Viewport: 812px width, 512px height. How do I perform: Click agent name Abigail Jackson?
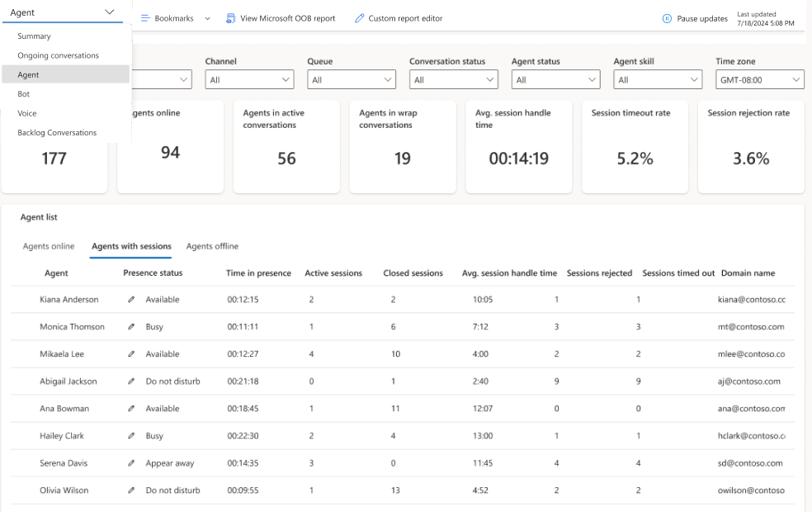tap(68, 382)
